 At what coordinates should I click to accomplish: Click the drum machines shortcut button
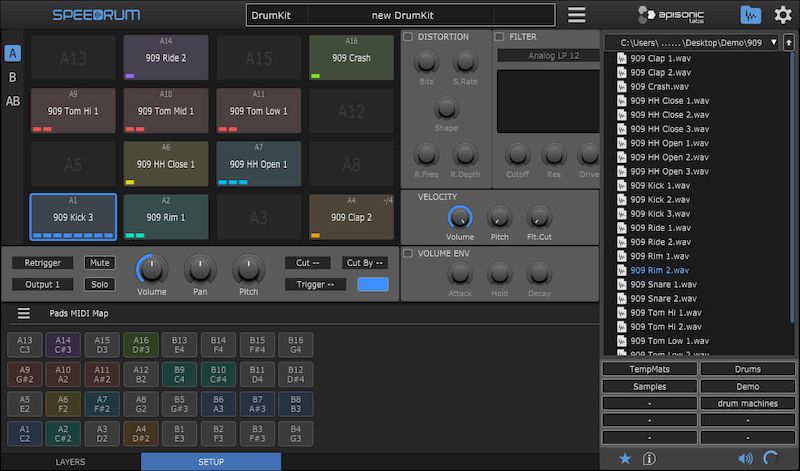pos(747,403)
